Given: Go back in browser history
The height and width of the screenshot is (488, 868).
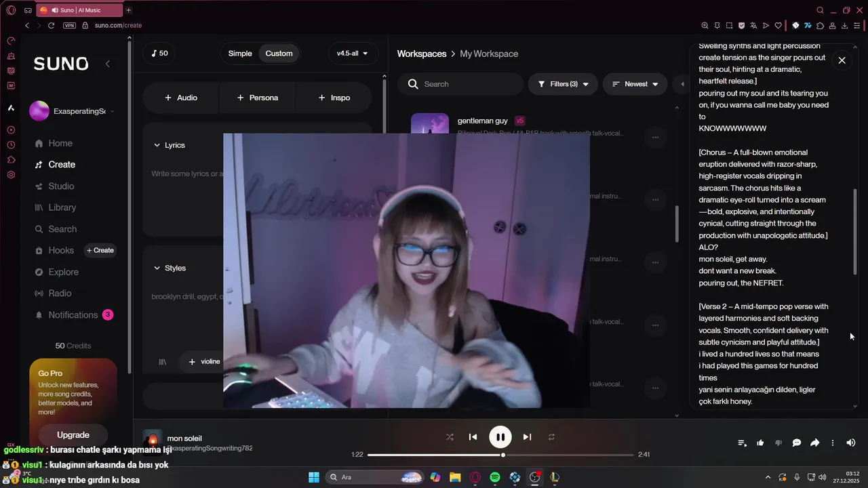Looking at the screenshot, I should pos(27,25).
